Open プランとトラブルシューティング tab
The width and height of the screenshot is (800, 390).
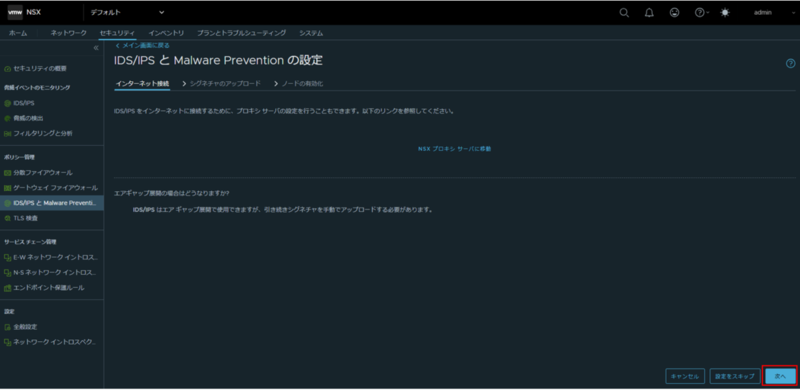[242, 33]
